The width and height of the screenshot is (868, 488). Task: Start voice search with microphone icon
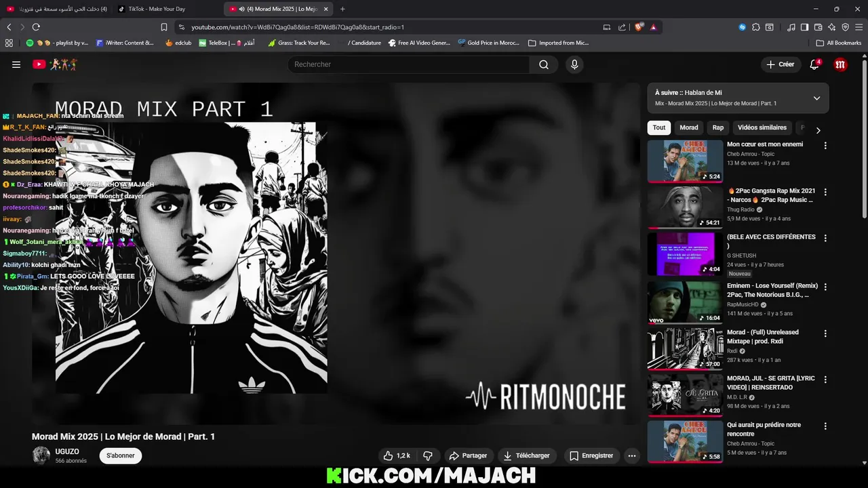point(574,64)
